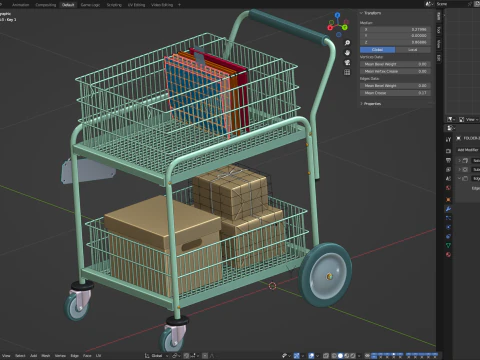Open the Scene properties tab icon

click(x=448, y=179)
